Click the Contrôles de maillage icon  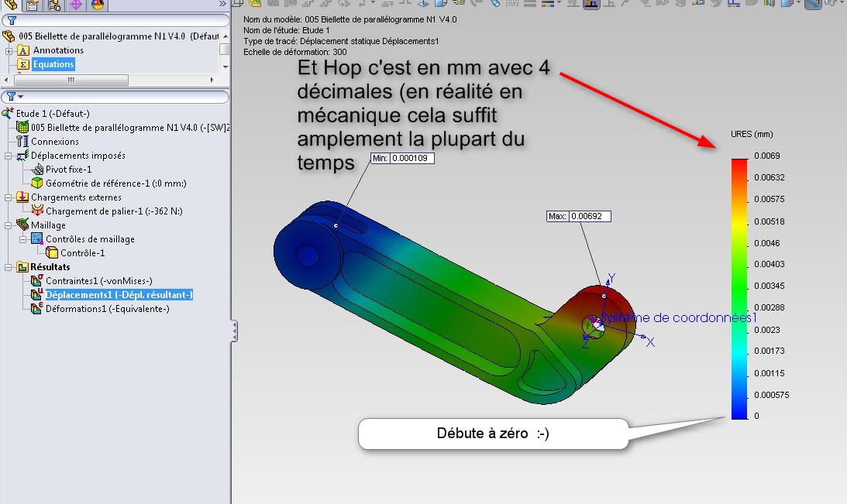click(37, 238)
